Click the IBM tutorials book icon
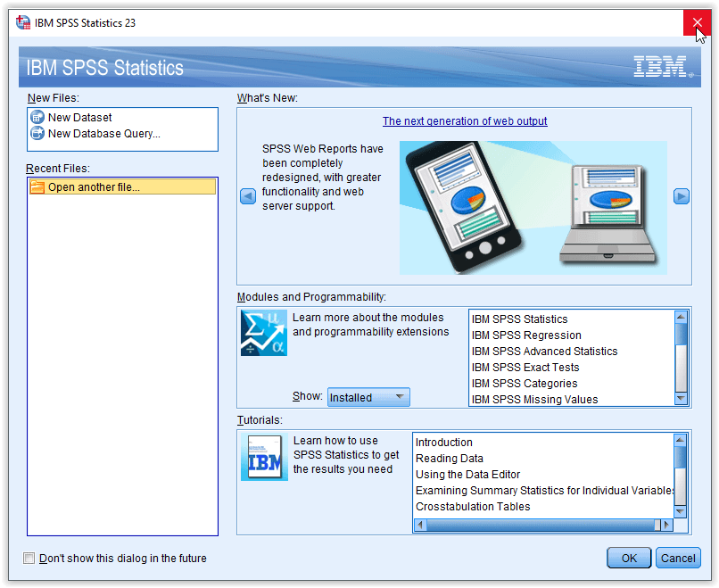The height and width of the screenshot is (588, 719). pyautogui.click(x=264, y=458)
